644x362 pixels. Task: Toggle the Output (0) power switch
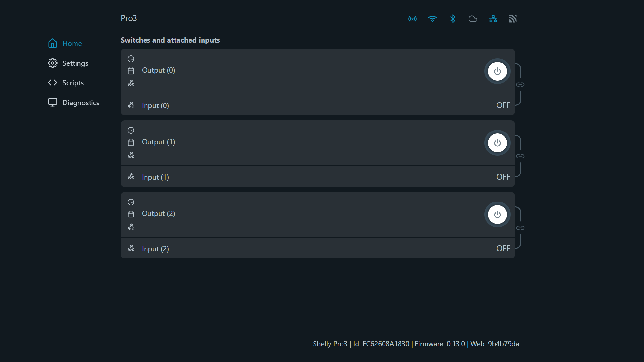click(497, 71)
